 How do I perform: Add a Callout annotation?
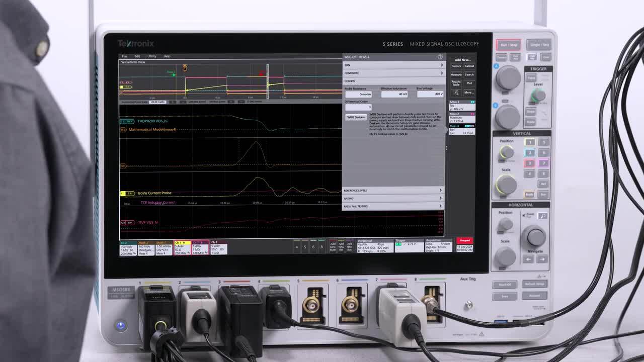pyautogui.click(x=469, y=66)
